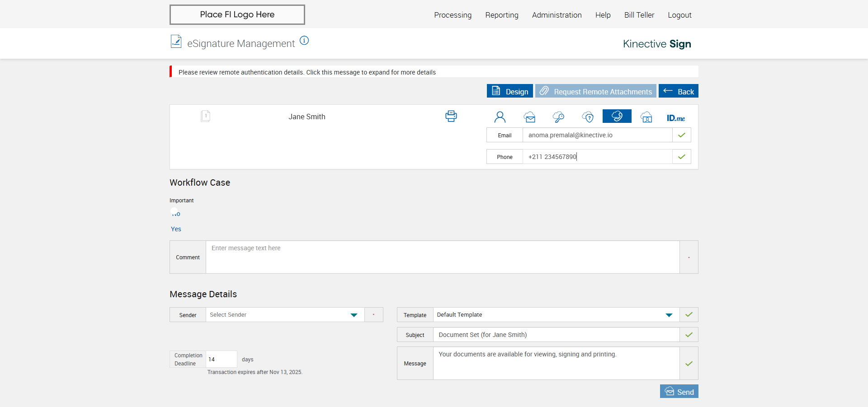Open the Reporting menu
Viewport: 868px width, 407px height.
point(501,15)
